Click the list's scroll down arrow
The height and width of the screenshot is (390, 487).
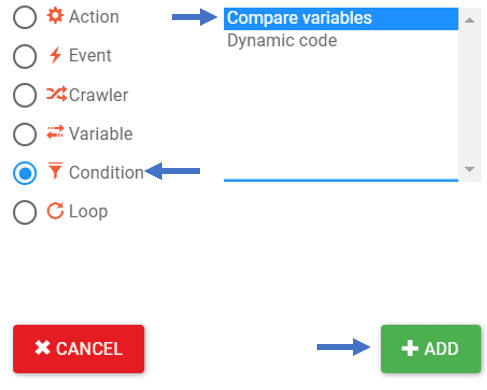pyautogui.click(x=469, y=169)
